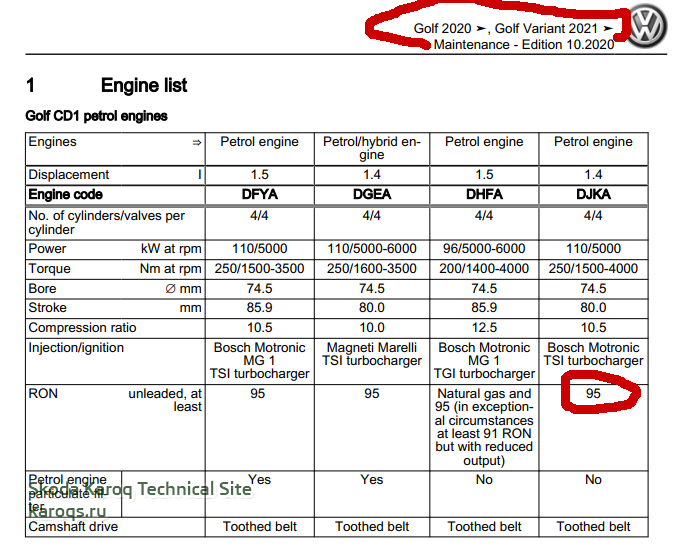680x554 pixels.
Task: Click the 'Bore' row label
Action: 42,289
